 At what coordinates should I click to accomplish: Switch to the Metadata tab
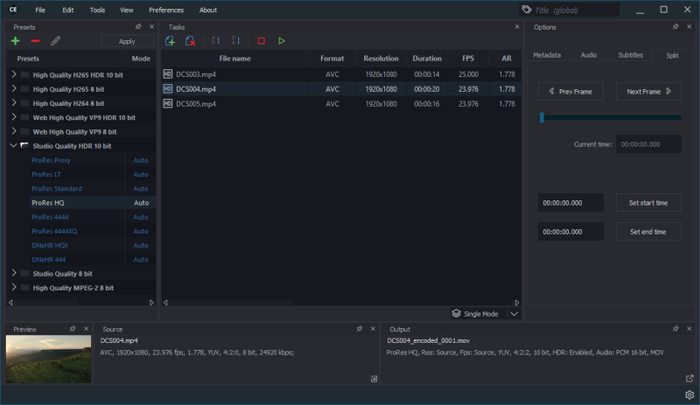click(x=547, y=55)
